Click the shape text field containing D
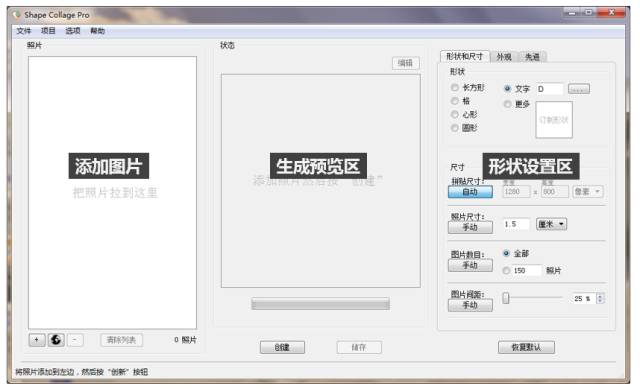 coord(550,89)
